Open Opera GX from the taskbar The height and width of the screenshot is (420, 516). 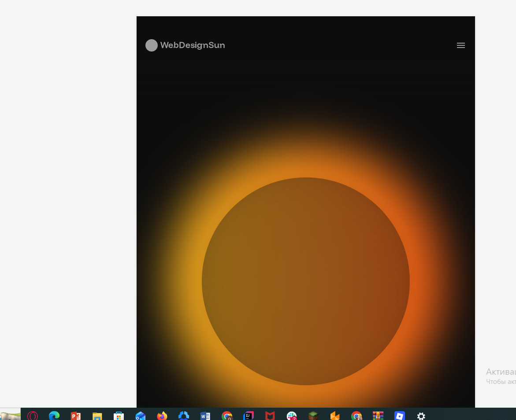(33, 416)
